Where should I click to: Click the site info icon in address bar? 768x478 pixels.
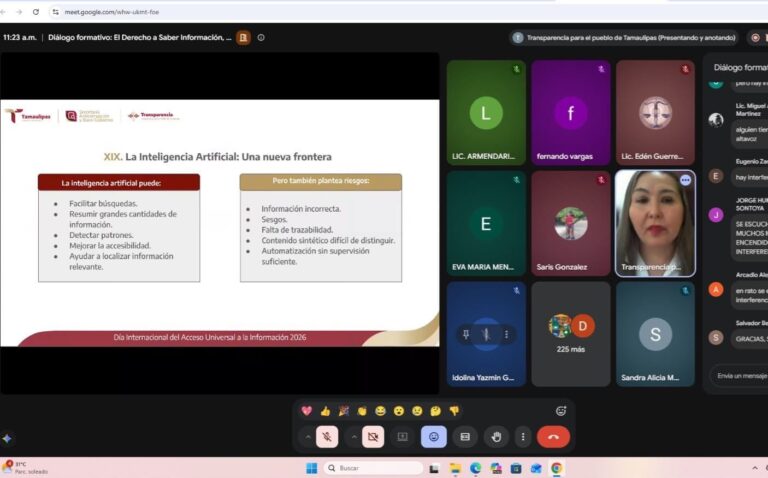[55, 12]
